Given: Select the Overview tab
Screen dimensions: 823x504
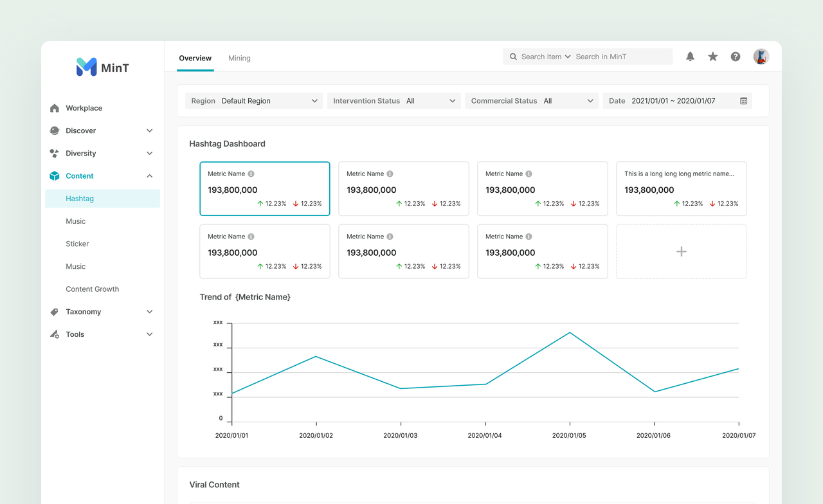Looking at the screenshot, I should 195,58.
